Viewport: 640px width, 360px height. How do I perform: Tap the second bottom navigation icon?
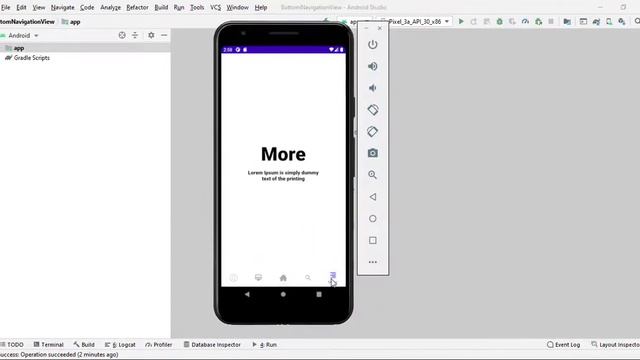[258, 278]
